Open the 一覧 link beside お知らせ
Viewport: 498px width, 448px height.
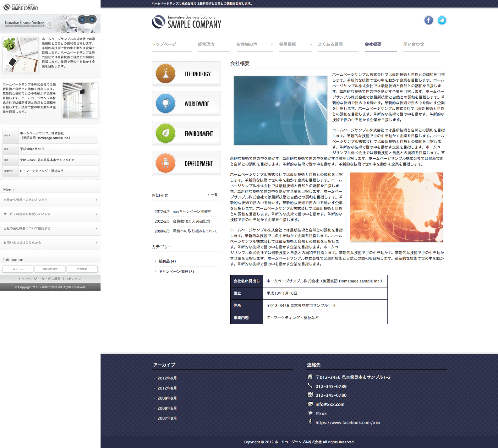point(214,195)
